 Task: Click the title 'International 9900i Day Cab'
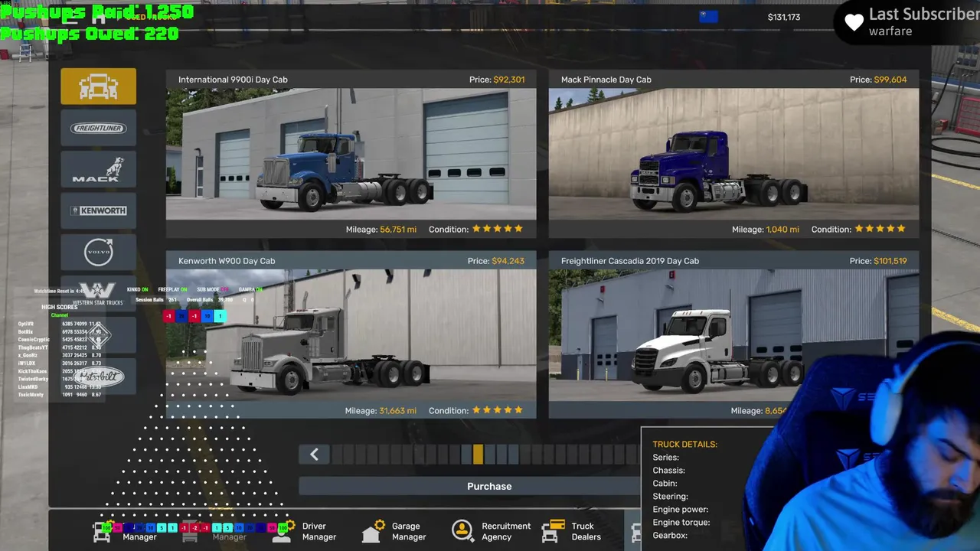233,80
